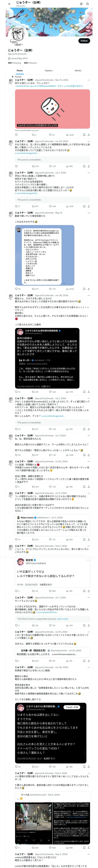Open more options on the pinned post
98x868 pixels.
coord(89,80)
